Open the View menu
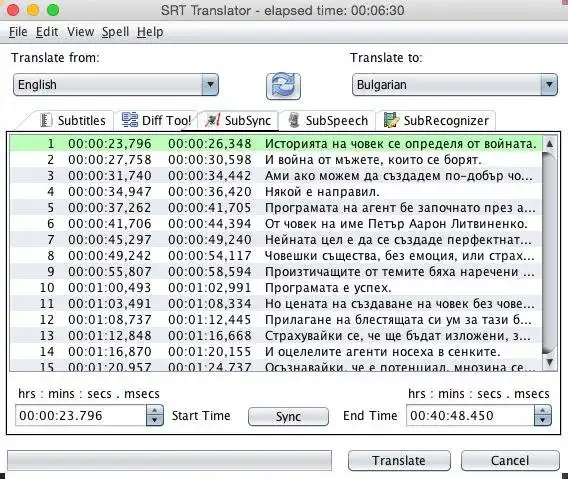The width and height of the screenshot is (568, 479). [x=80, y=32]
